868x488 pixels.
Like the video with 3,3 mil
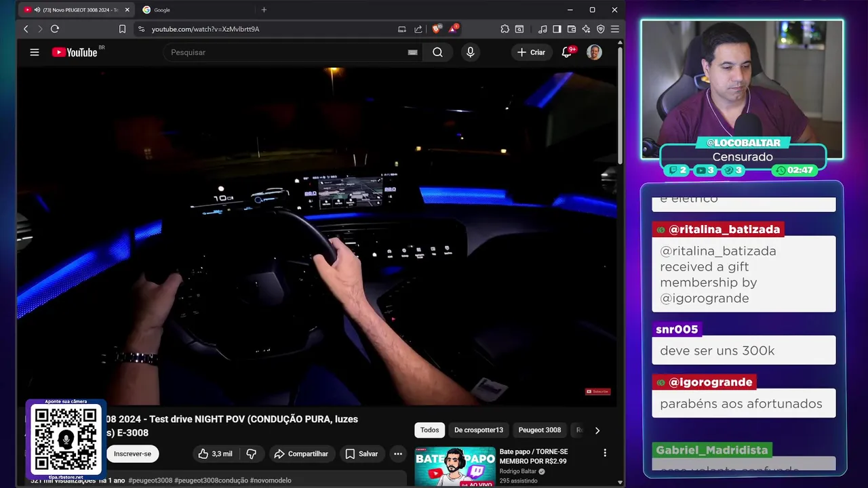(215, 454)
